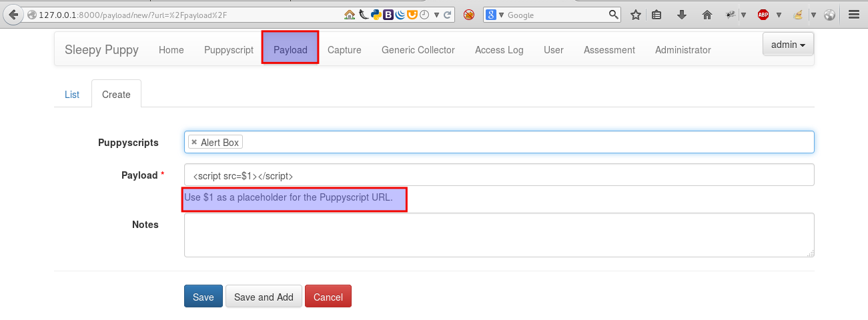Viewport: 868px width, 320px height.
Task: Click the magnifying glass search icon
Action: [x=614, y=14]
